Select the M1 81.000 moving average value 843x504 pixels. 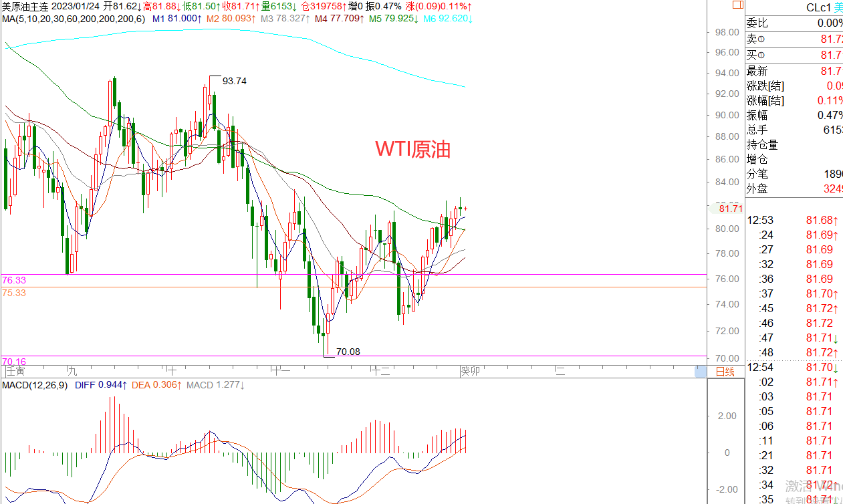click(x=177, y=18)
